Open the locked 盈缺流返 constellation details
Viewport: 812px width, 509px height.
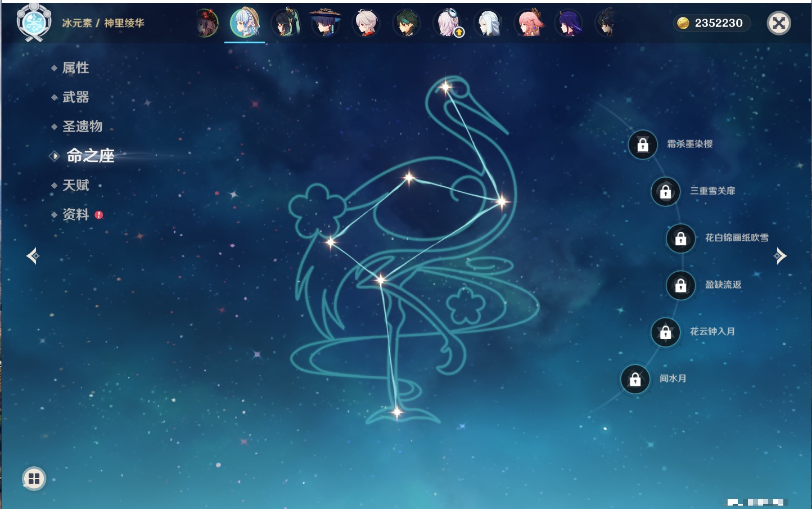(x=680, y=286)
